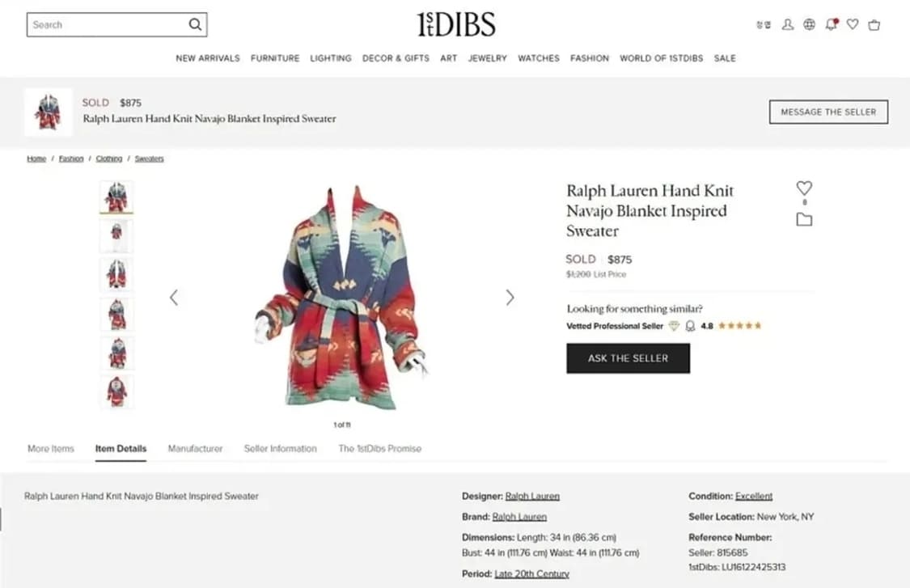Select the second product thumbnail
The height and width of the screenshot is (588, 910).
click(x=116, y=235)
